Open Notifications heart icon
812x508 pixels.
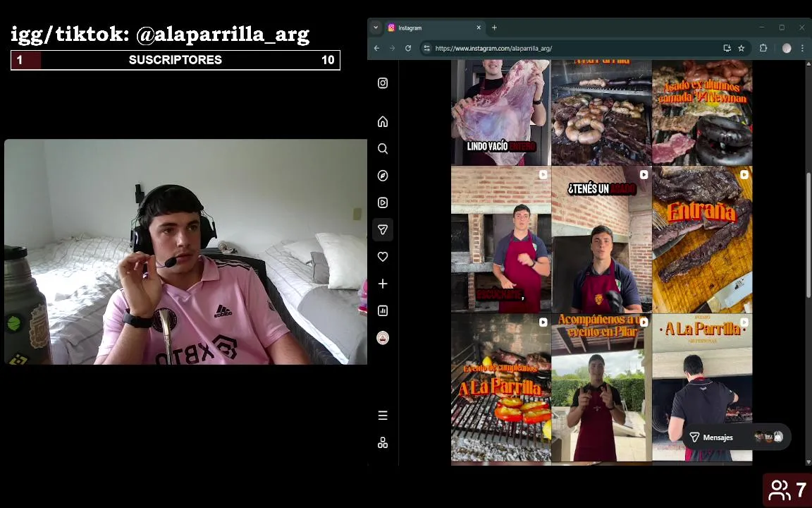(x=383, y=257)
